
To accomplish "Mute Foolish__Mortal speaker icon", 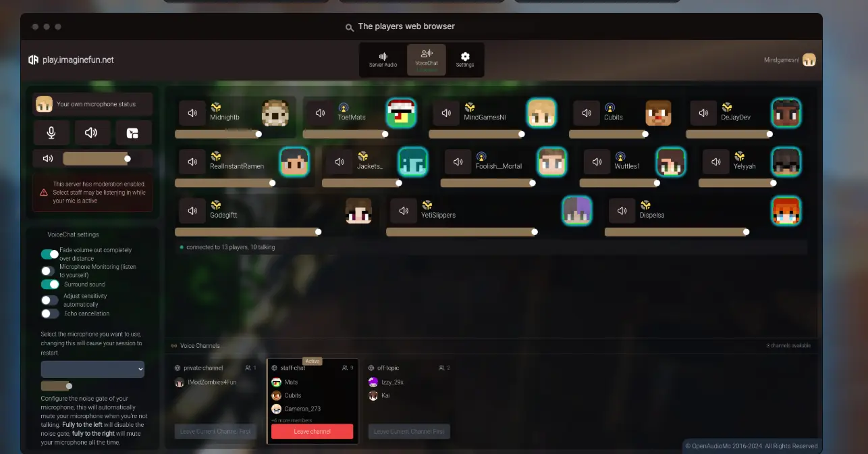I will 458,161.
